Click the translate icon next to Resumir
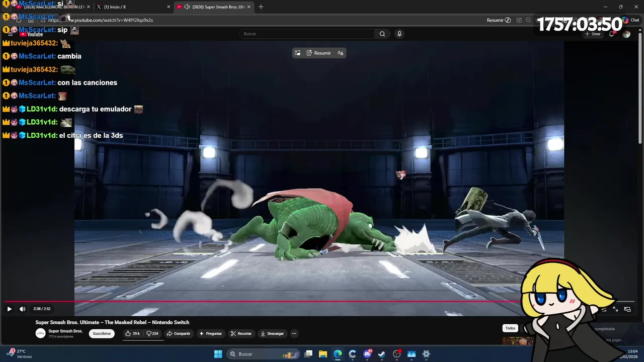The image size is (644, 362). pos(341,53)
